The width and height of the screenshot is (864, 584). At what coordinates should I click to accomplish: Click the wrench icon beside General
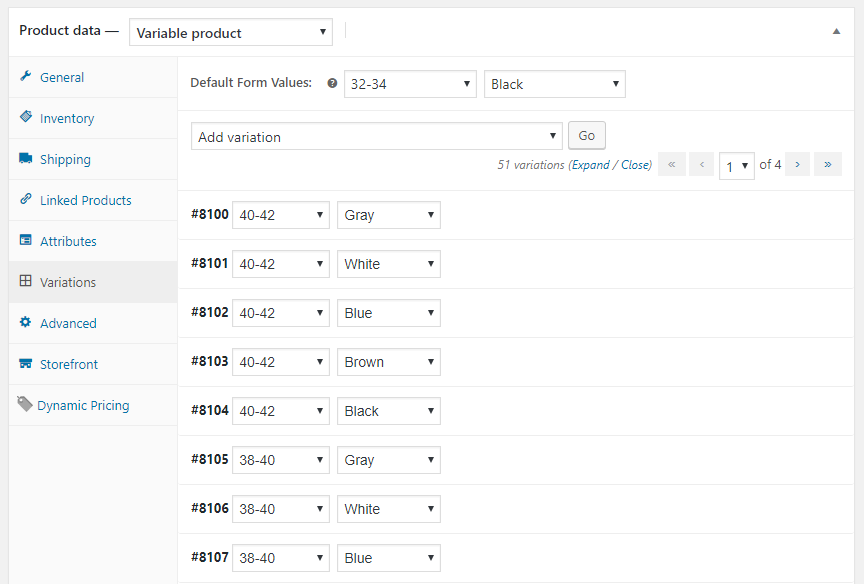click(x=25, y=76)
